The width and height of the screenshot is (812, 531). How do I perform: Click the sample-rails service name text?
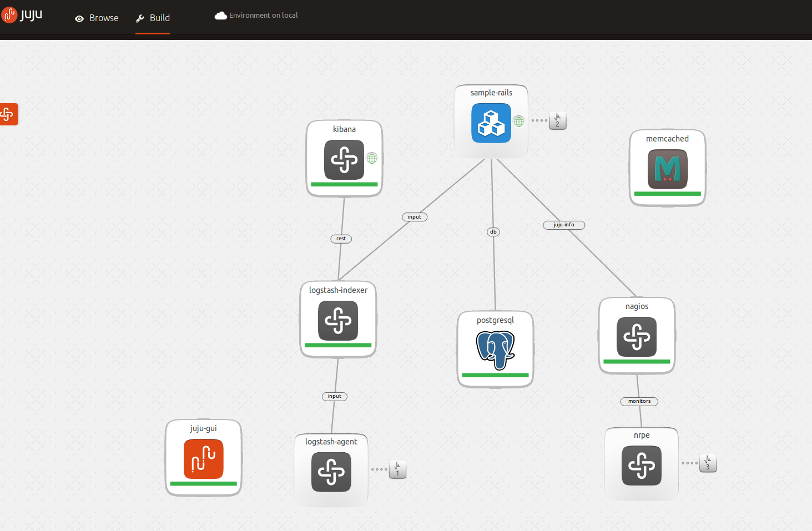coord(491,93)
